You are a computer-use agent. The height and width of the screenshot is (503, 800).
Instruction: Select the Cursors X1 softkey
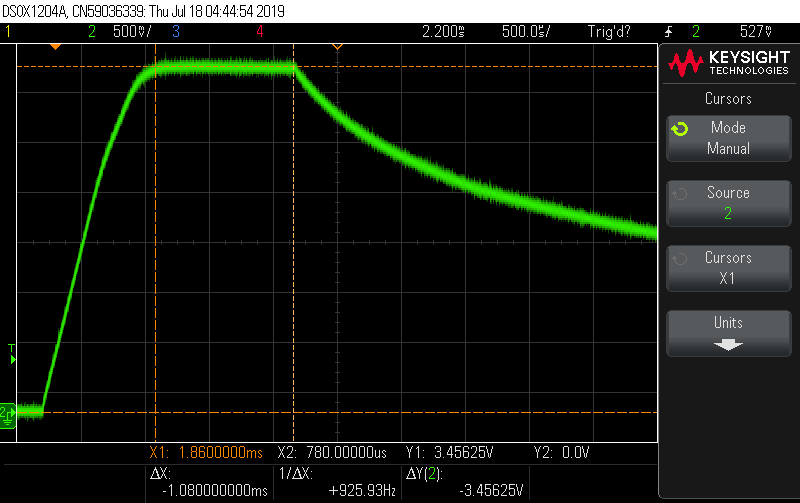pos(729,268)
